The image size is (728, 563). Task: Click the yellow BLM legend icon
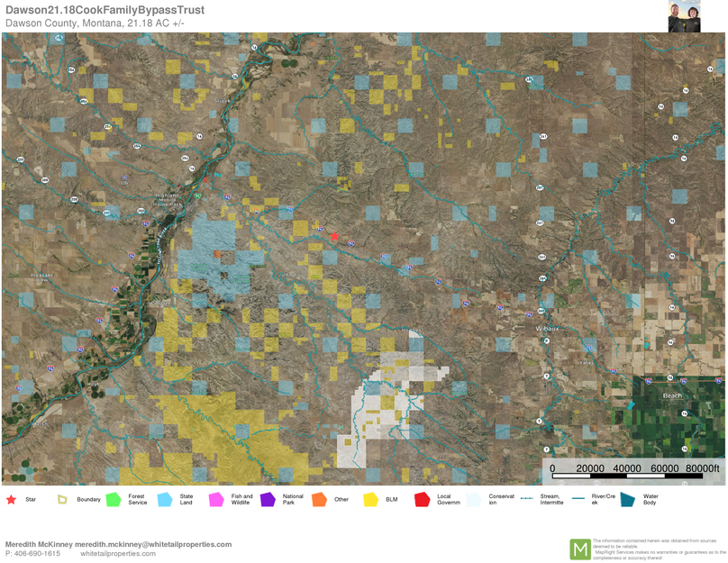370,499
